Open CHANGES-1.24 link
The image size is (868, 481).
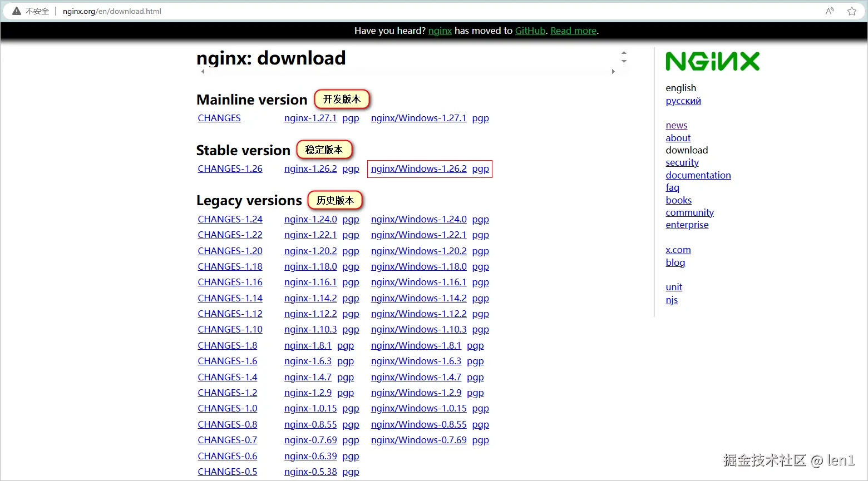(x=230, y=219)
